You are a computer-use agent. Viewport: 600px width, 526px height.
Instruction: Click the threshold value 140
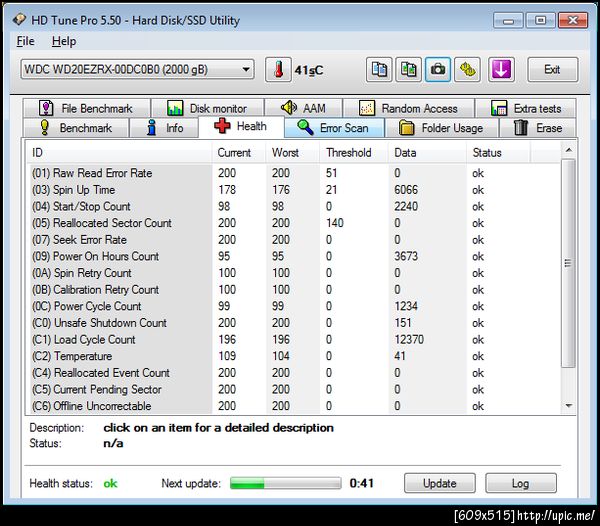point(335,223)
